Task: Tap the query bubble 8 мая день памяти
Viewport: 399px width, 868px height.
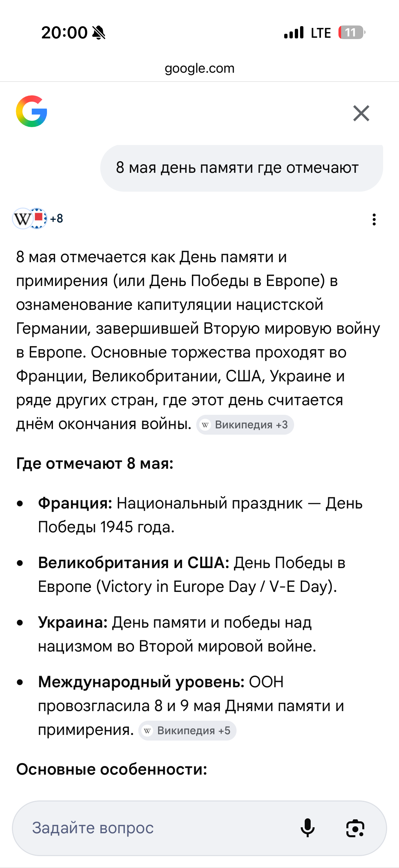Action: [x=242, y=168]
